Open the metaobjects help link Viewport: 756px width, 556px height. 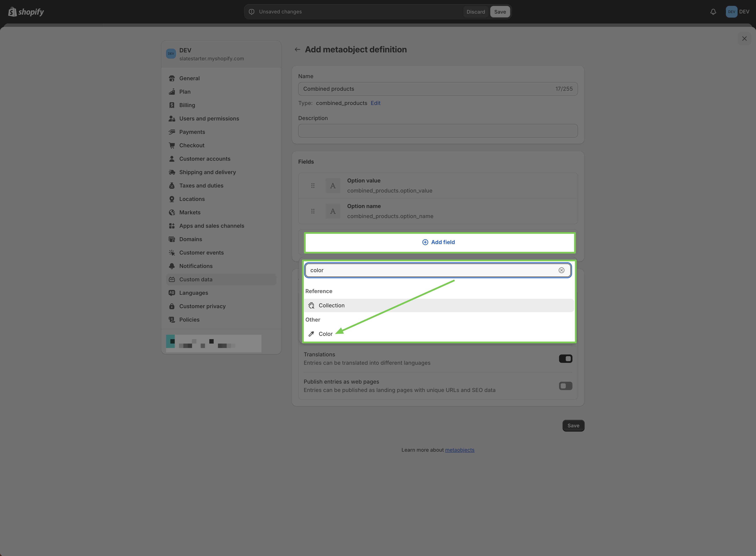click(x=459, y=450)
